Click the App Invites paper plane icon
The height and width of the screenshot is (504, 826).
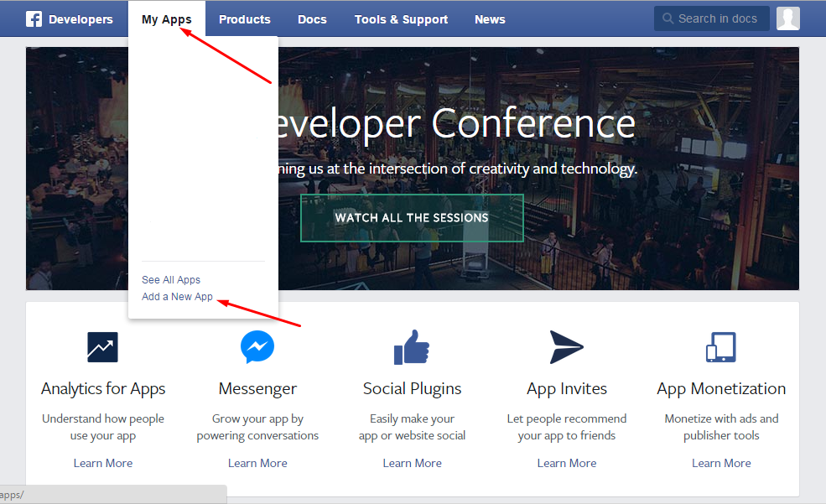click(x=566, y=347)
